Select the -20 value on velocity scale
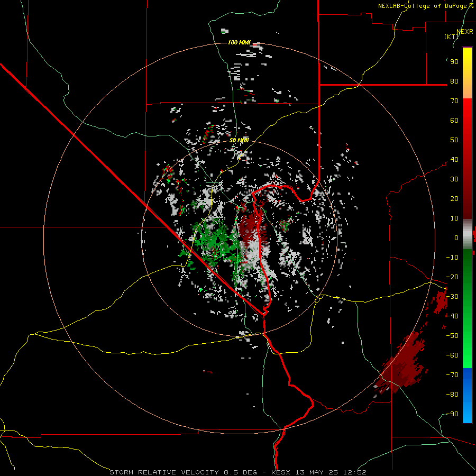Viewport: 476px width, 476px height. [x=452, y=277]
